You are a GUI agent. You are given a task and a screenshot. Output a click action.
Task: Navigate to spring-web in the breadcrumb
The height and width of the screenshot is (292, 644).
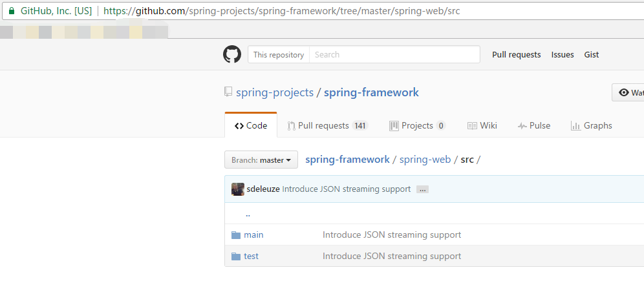425,160
